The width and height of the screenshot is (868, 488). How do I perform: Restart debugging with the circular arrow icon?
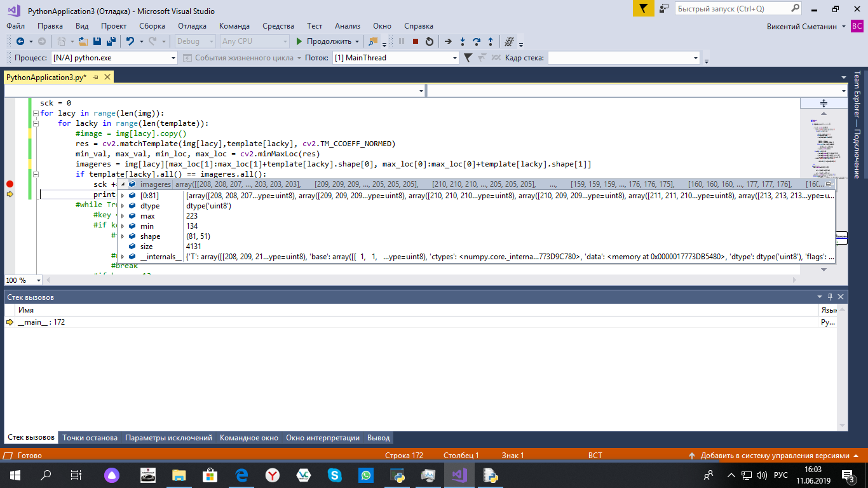click(x=430, y=41)
